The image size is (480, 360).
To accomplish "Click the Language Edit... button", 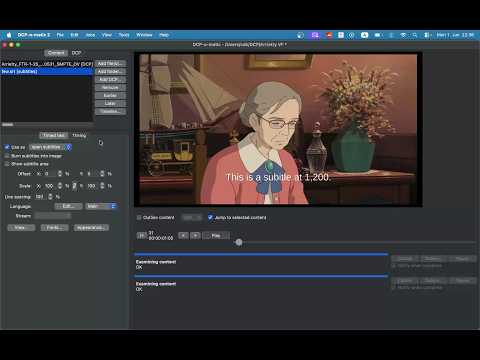I will 68,206.
